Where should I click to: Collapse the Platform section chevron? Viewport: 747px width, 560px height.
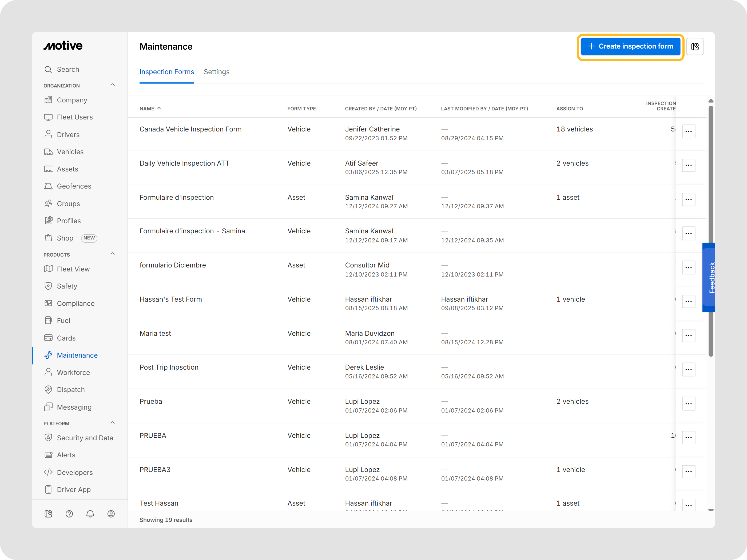(113, 423)
